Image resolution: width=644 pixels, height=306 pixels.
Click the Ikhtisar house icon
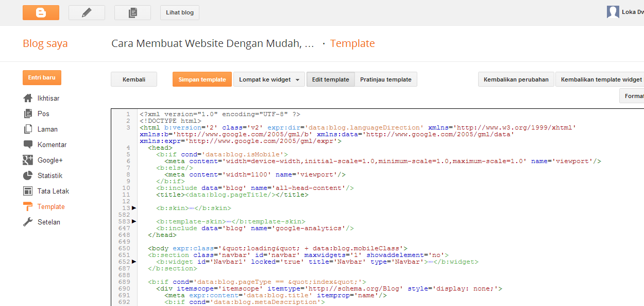pyautogui.click(x=28, y=98)
